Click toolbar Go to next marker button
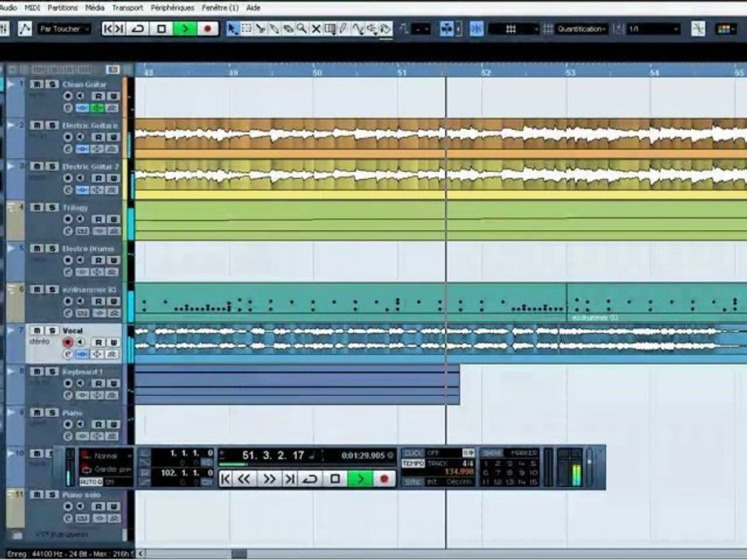The image size is (747, 560). (x=120, y=29)
